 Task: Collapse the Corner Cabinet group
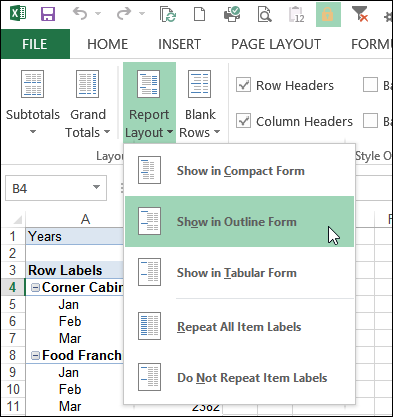35,288
